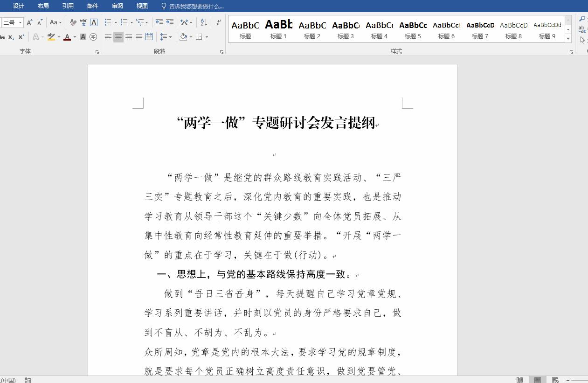Toggle show/hide paragraph marks
The image size is (588, 383).
[218, 22]
